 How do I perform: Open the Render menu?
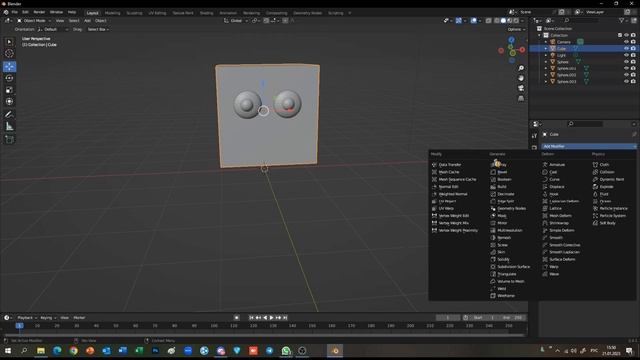click(39, 12)
